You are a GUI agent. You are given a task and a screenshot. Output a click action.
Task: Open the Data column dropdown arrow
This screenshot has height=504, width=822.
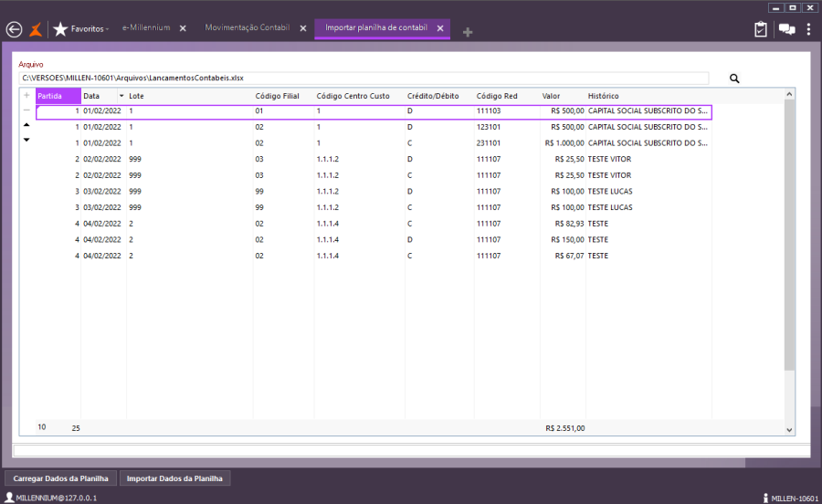121,96
